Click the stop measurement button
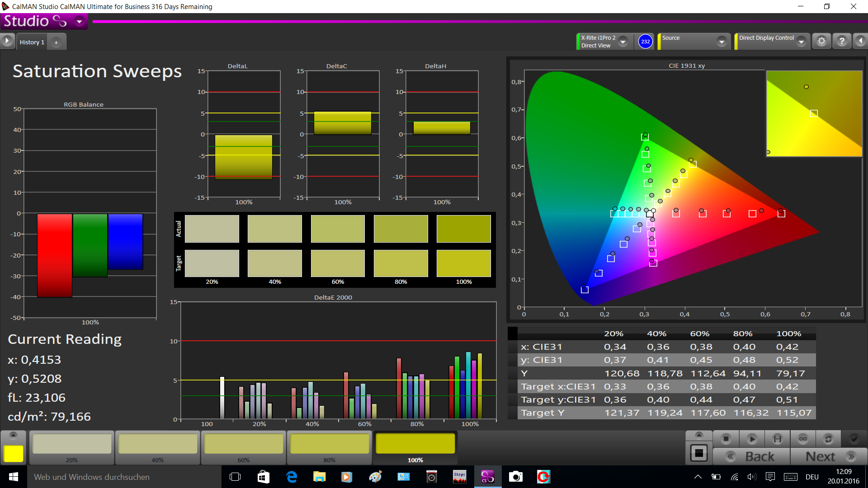This screenshot has width=868, height=488. point(726,439)
